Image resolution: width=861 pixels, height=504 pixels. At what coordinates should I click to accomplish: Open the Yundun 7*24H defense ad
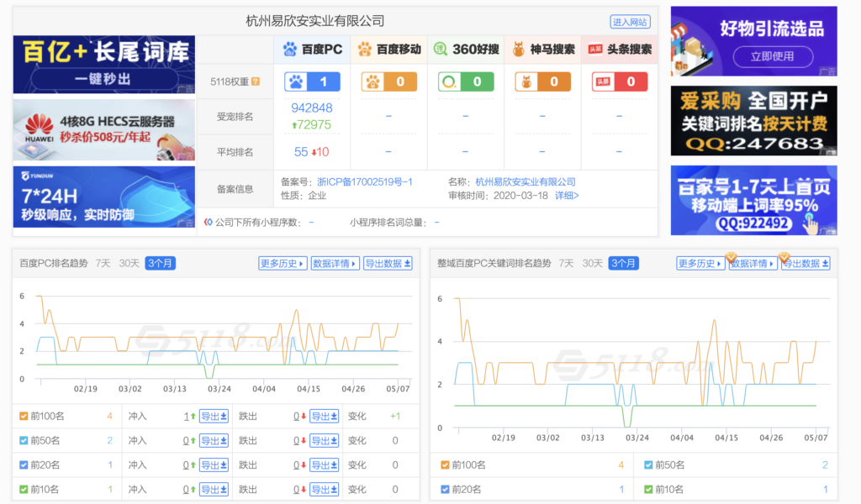click(103, 197)
